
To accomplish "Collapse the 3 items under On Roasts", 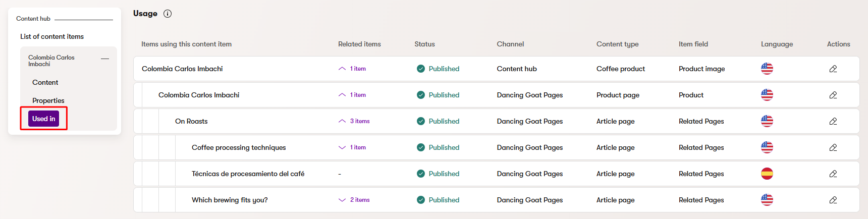I will pyautogui.click(x=354, y=121).
